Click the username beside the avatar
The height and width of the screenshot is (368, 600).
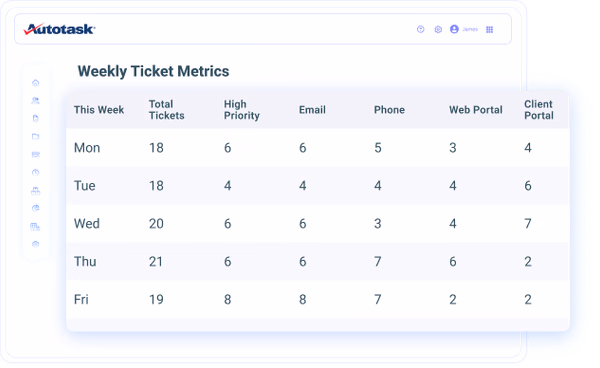pos(470,29)
